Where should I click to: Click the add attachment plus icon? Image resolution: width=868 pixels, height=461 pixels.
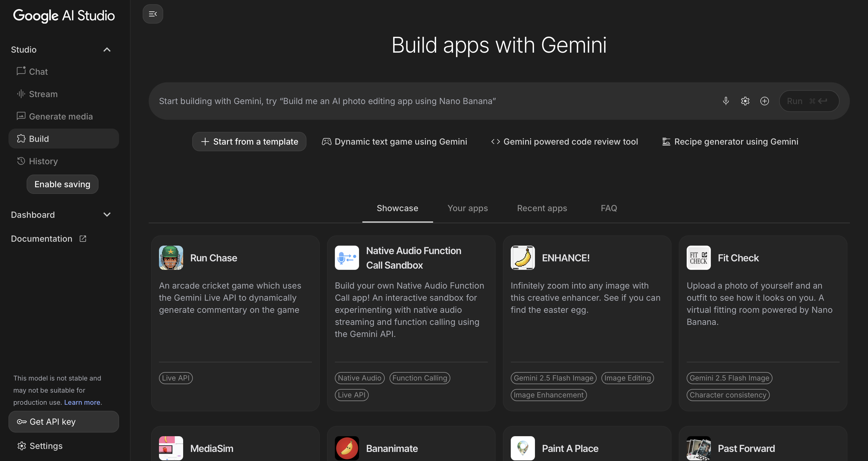[765, 101]
